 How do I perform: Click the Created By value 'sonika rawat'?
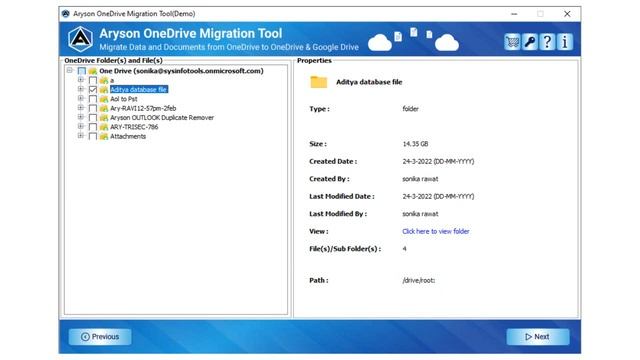tap(420, 179)
